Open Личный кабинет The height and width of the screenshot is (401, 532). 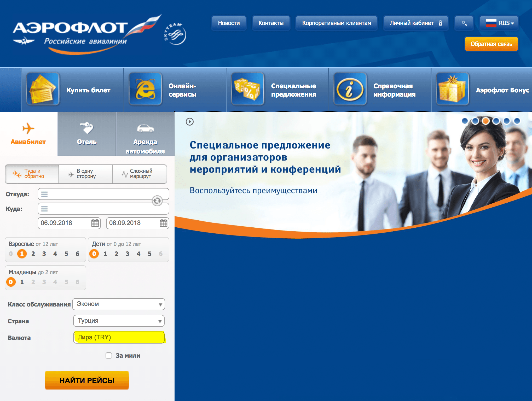click(x=416, y=23)
